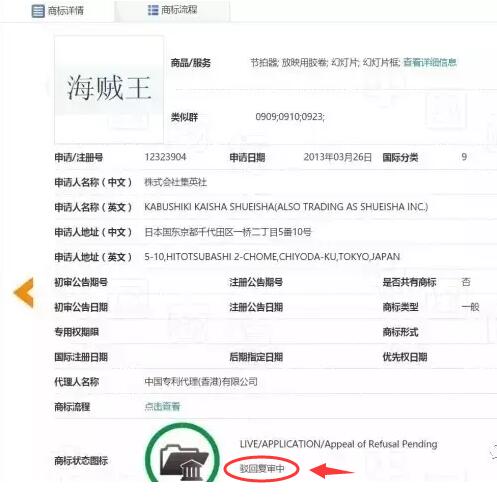Screen dimensions: 497x497
Task: Click the similar group codes 0909;0910;0923;
Action: click(x=290, y=117)
